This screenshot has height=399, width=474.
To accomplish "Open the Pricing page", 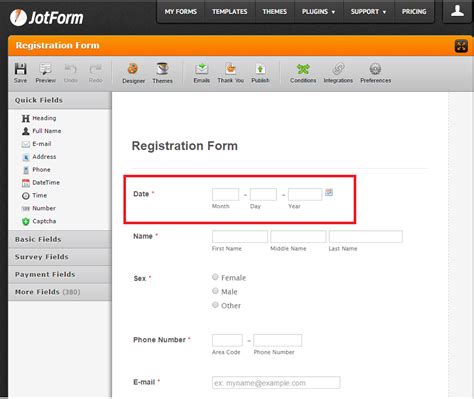I will (x=414, y=12).
